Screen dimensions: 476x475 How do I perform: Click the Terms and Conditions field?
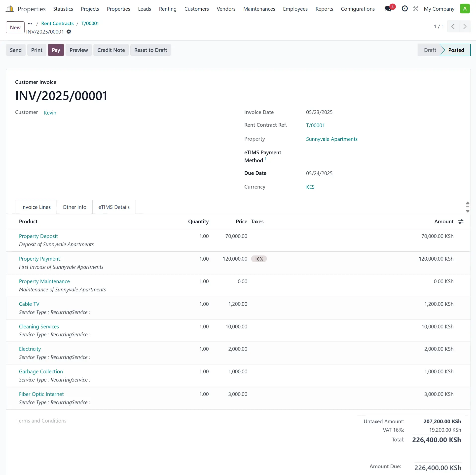[41, 421]
